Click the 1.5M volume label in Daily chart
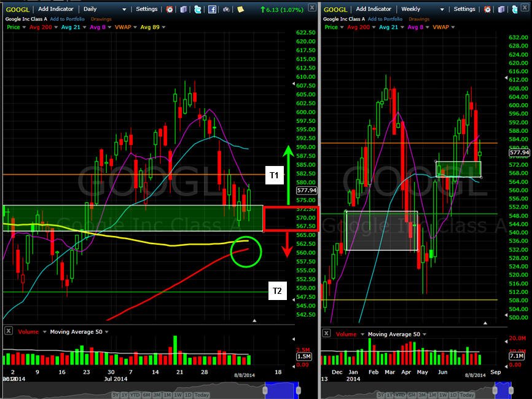This screenshot has width=532, height=399. tap(303, 357)
